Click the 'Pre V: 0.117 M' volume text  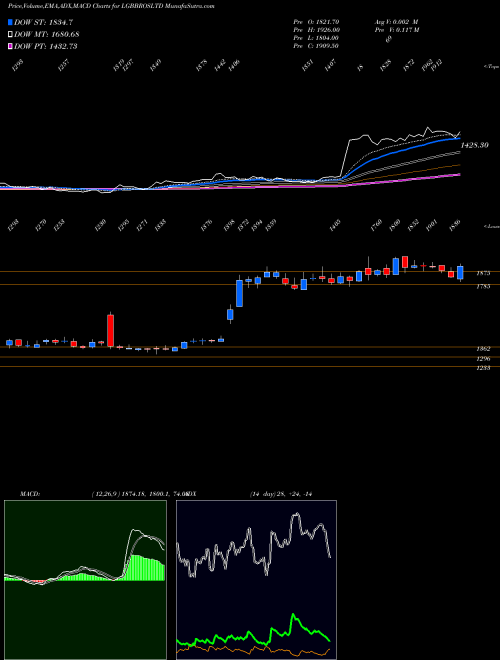click(396, 30)
